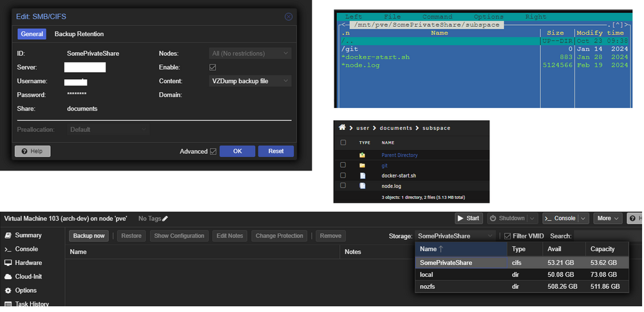Viewport: 644px width, 312px height.
Task: Close the Edit SMB/CIFS dialog
Action: click(289, 17)
